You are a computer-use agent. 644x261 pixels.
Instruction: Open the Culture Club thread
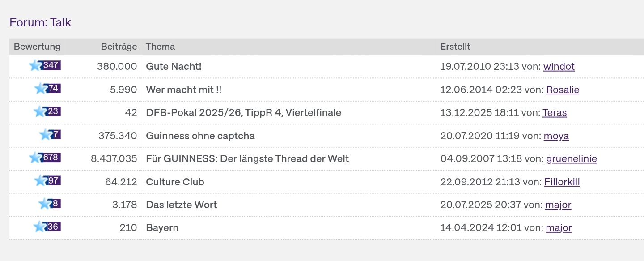tap(175, 182)
